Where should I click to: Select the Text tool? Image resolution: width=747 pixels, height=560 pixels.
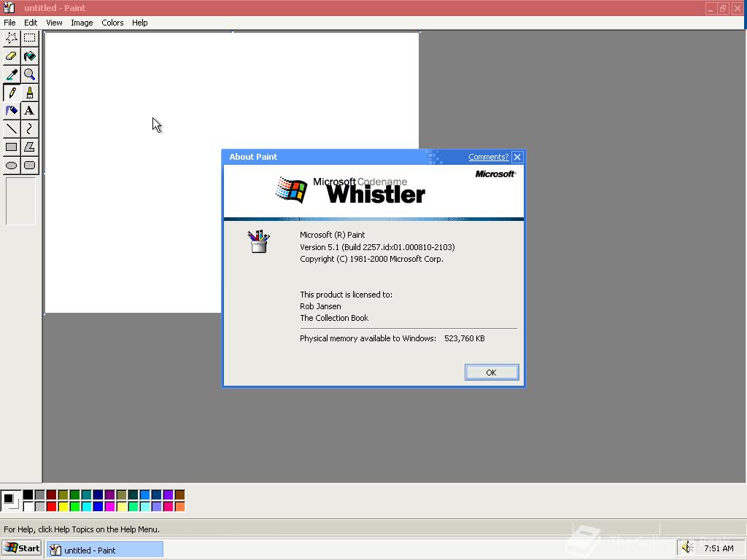pyautogui.click(x=29, y=111)
